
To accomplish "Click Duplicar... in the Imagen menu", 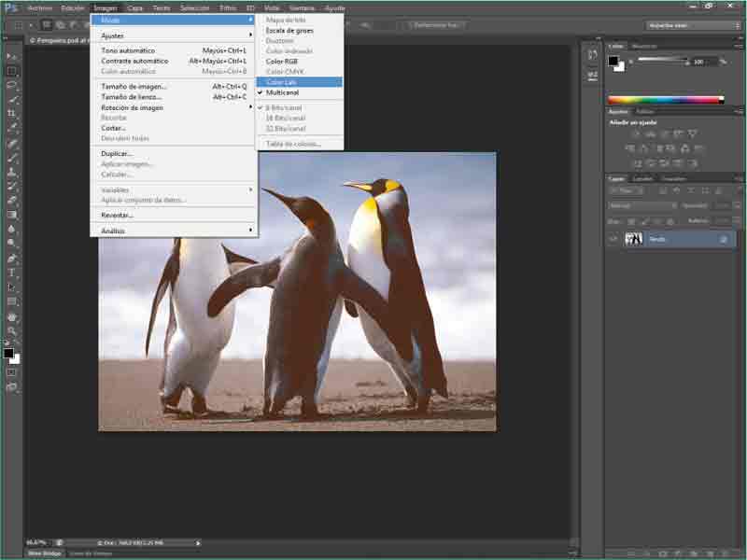I will coord(117,153).
